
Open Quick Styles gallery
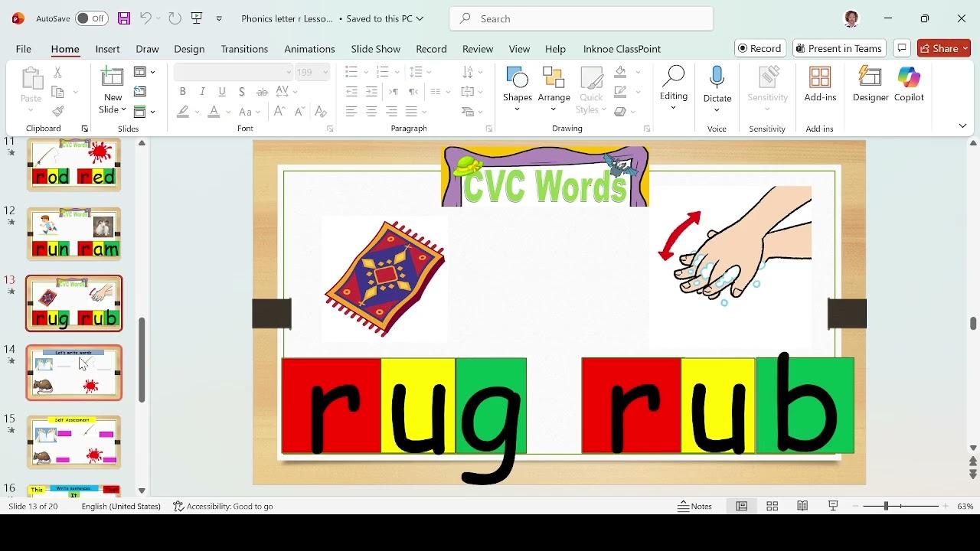point(591,90)
